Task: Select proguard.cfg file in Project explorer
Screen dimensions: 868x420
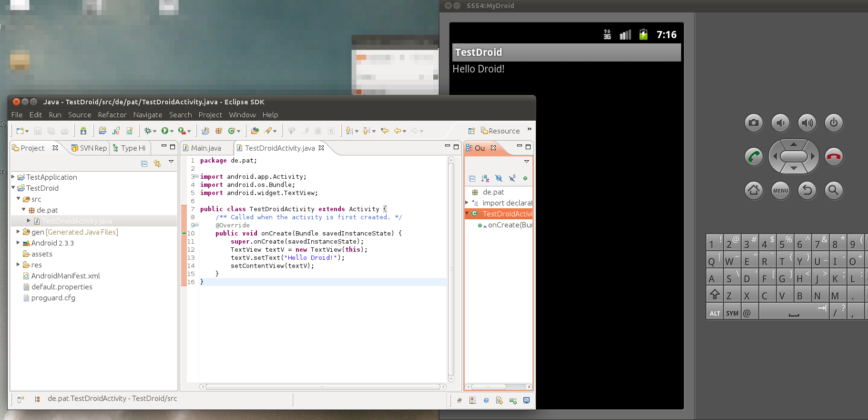Action: click(49, 298)
